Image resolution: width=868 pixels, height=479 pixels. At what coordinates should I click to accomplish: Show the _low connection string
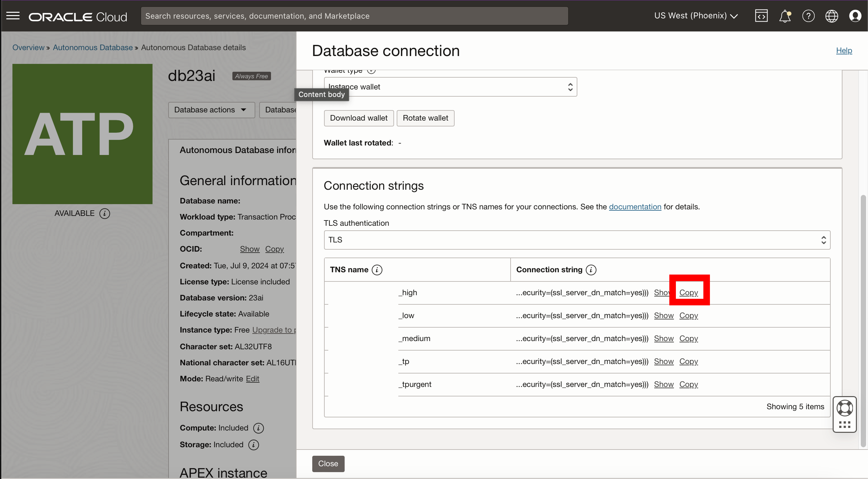tap(664, 316)
